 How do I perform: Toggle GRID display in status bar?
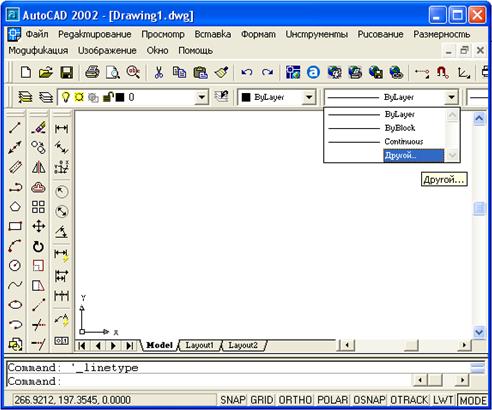pyautogui.click(x=262, y=400)
